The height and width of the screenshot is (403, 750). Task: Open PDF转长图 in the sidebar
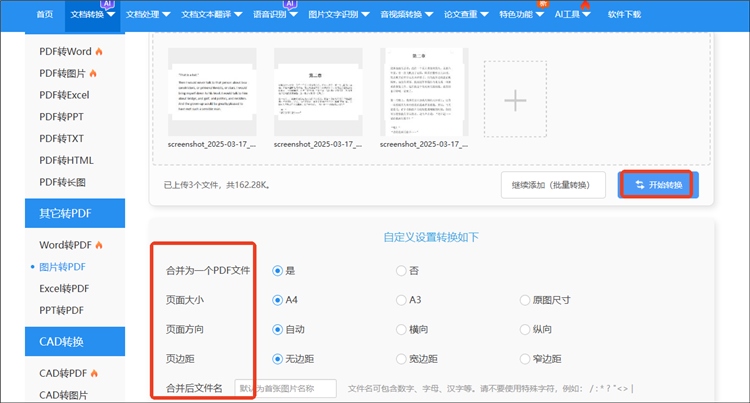point(62,182)
